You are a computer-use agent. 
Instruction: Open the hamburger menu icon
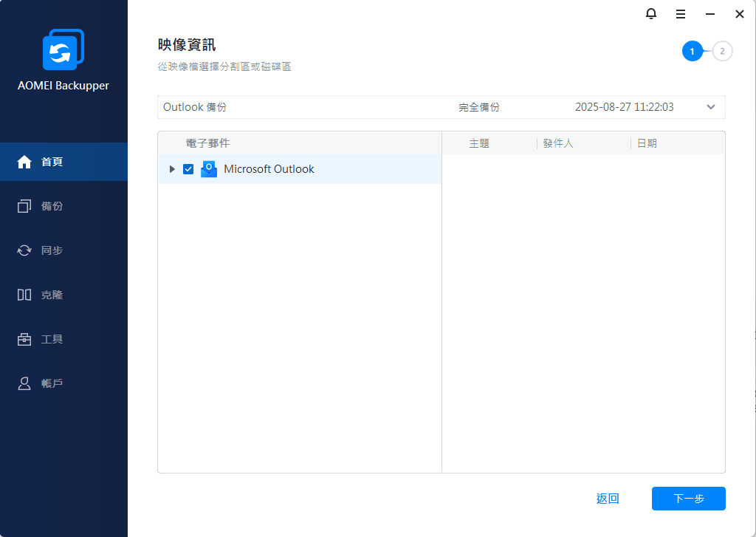[x=680, y=14]
